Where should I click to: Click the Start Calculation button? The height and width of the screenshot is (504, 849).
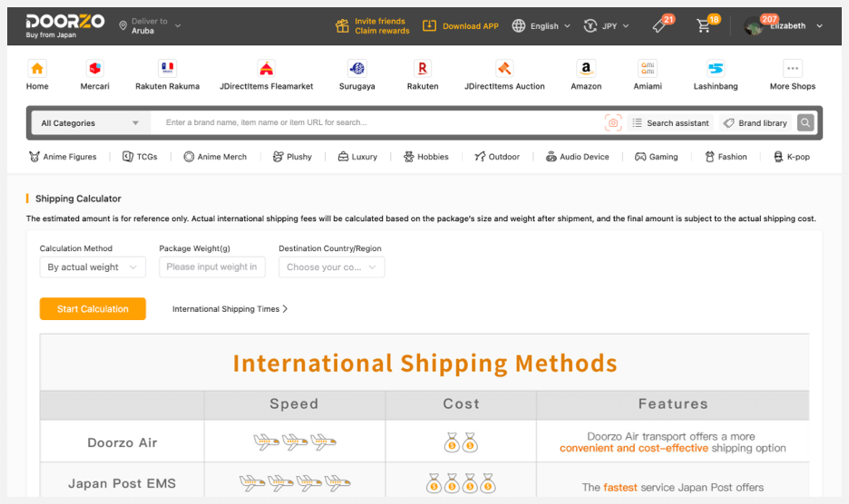93,308
